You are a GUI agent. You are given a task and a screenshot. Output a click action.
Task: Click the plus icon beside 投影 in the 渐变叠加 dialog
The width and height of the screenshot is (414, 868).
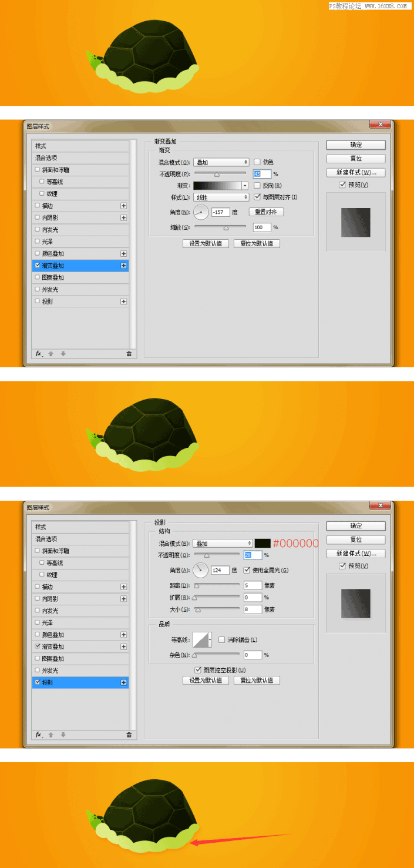tap(123, 301)
